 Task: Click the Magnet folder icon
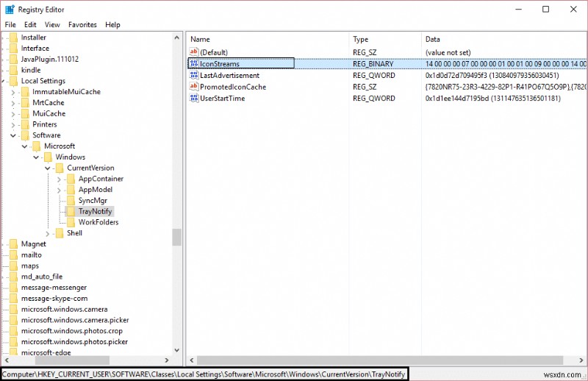pos(13,244)
